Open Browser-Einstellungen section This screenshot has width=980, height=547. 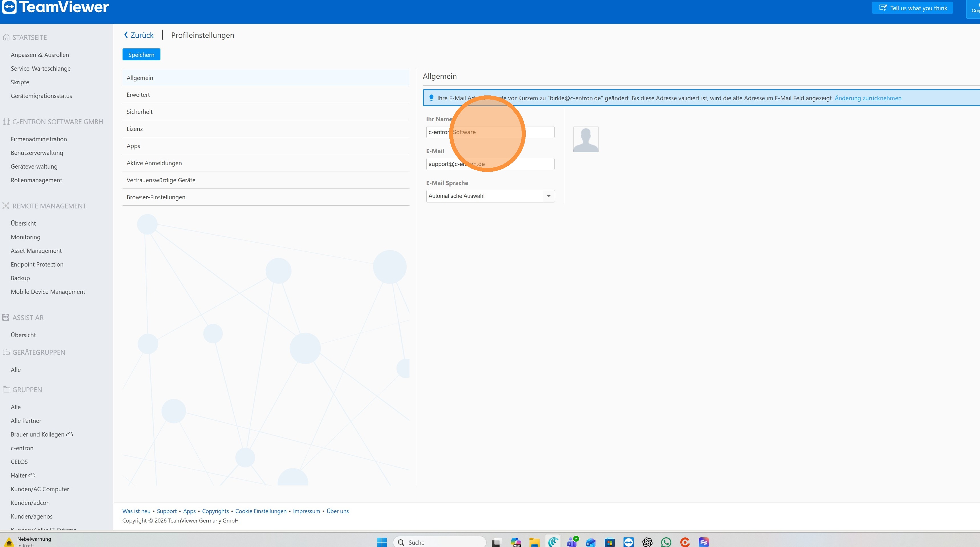tap(156, 197)
